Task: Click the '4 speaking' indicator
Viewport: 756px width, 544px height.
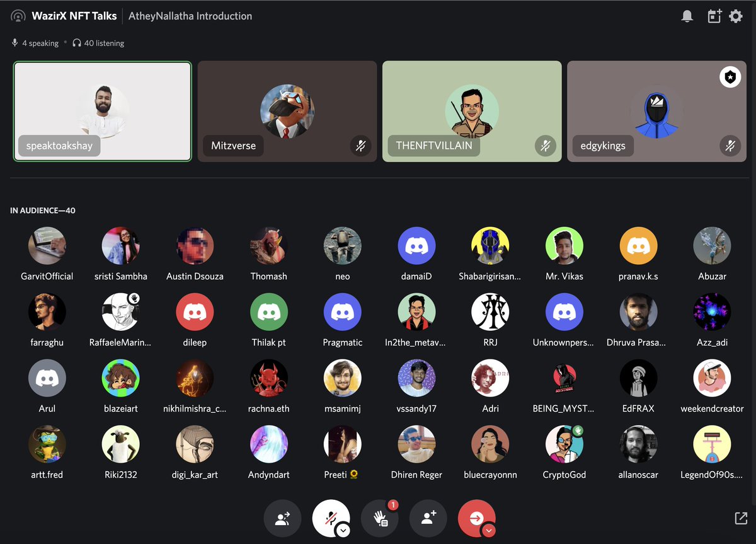Action: tap(35, 43)
